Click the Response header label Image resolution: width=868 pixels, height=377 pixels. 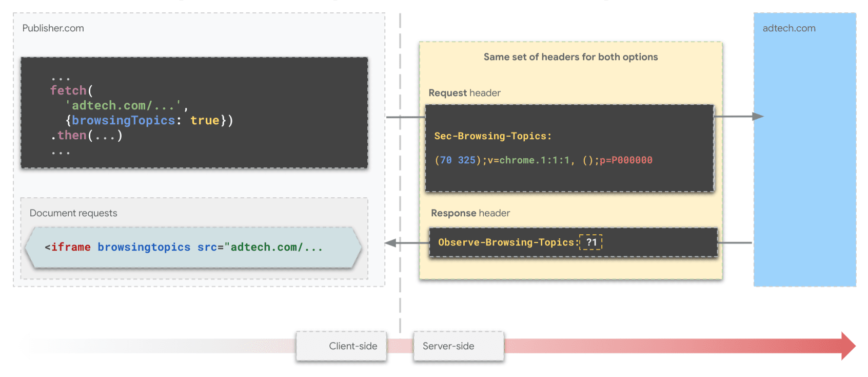pos(470,213)
